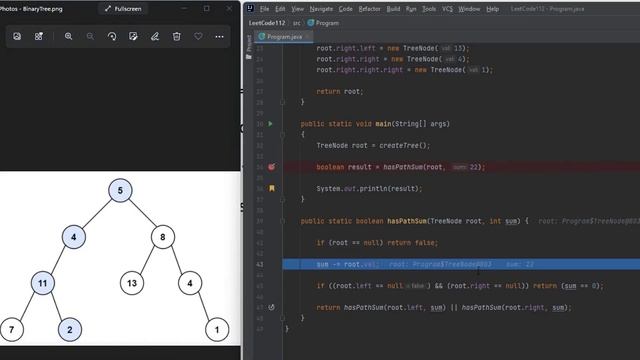This screenshot has width=640, height=360.
Task: Click the fold end marker below 'return root;'
Action: 282,102
